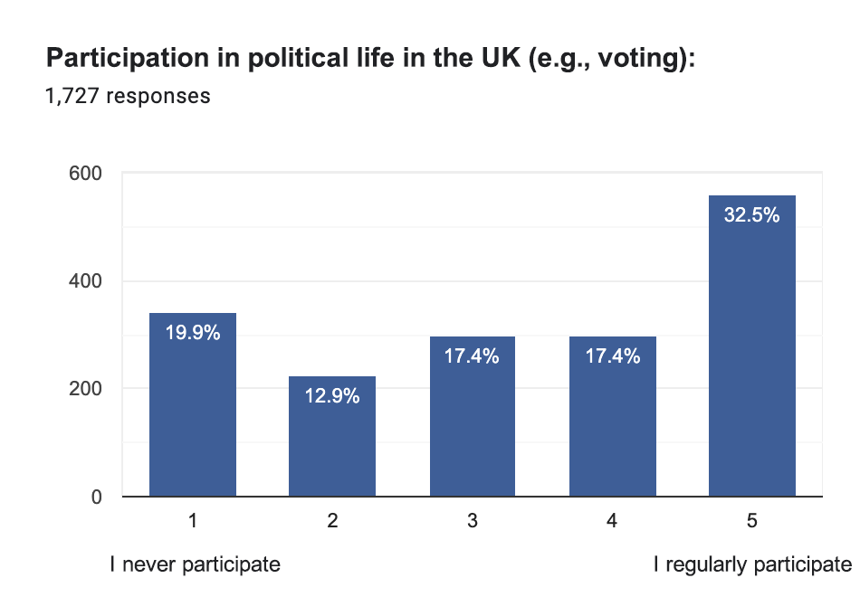Click x-axis label 5
This screenshot has width=860, height=616.
click(752, 522)
